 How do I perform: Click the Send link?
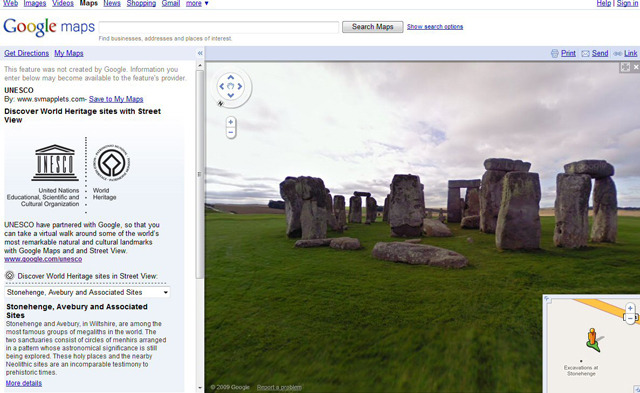[x=600, y=53]
